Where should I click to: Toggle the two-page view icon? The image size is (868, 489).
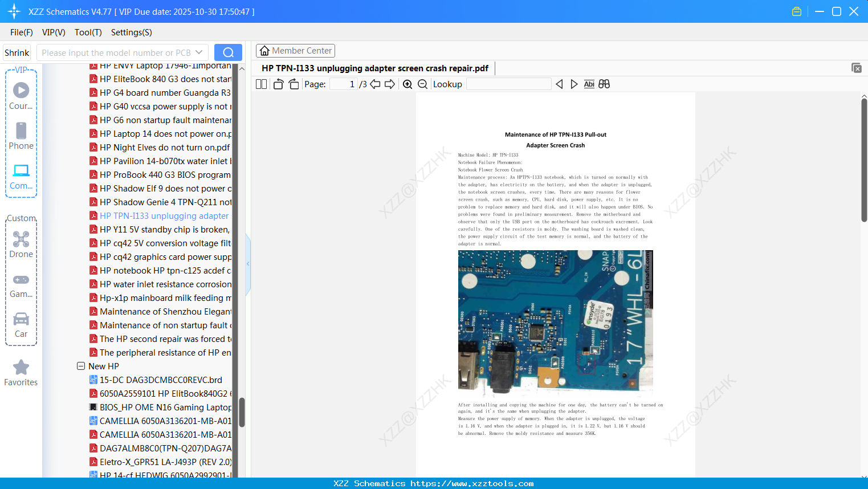tap(261, 84)
